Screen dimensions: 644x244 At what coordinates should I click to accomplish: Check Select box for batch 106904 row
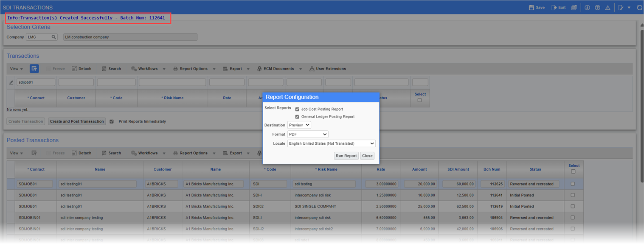(573, 218)
